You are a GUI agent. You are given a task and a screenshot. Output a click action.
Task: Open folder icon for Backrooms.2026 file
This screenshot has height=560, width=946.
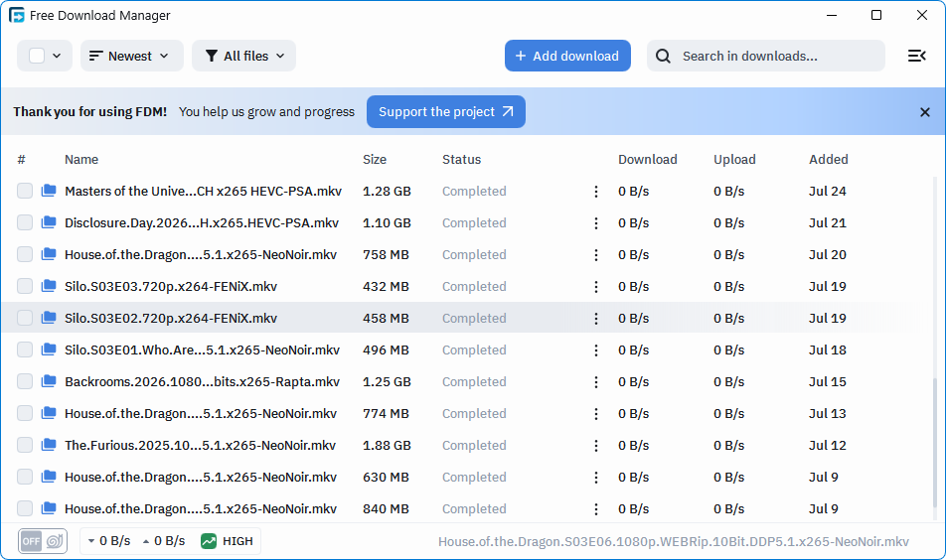tap(49, 381)
